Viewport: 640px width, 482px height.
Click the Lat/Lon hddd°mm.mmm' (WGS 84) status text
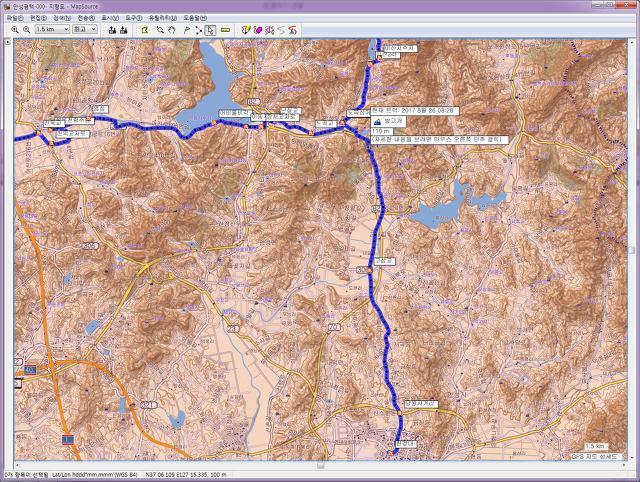[x=95, y=475]
